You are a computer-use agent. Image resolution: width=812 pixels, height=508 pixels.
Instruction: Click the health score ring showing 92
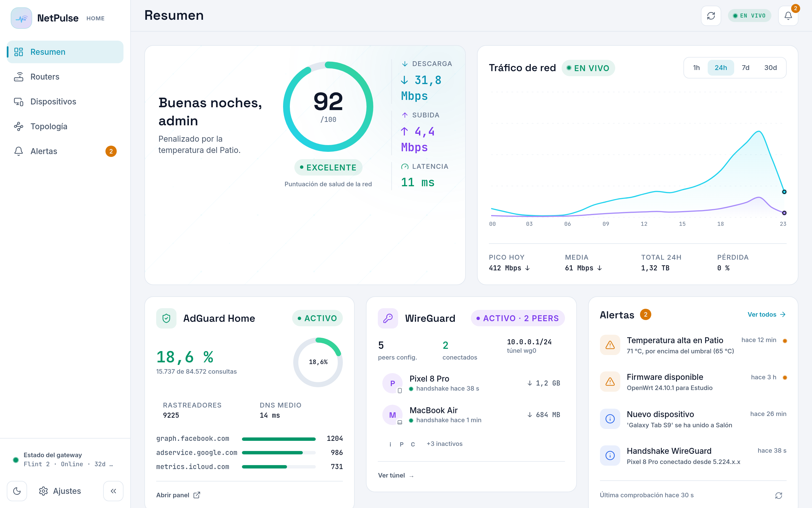point(328,106)
